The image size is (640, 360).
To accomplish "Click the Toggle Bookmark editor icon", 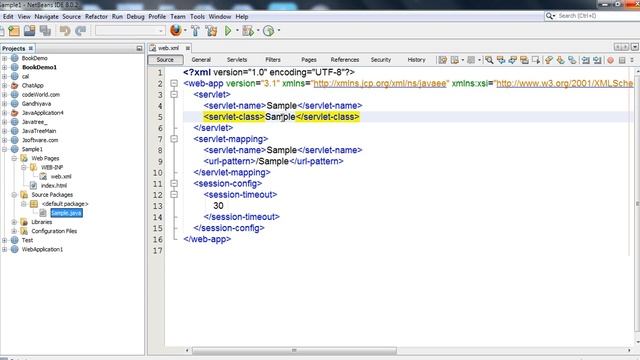I will pyautogui.click(x=572, y=60).
